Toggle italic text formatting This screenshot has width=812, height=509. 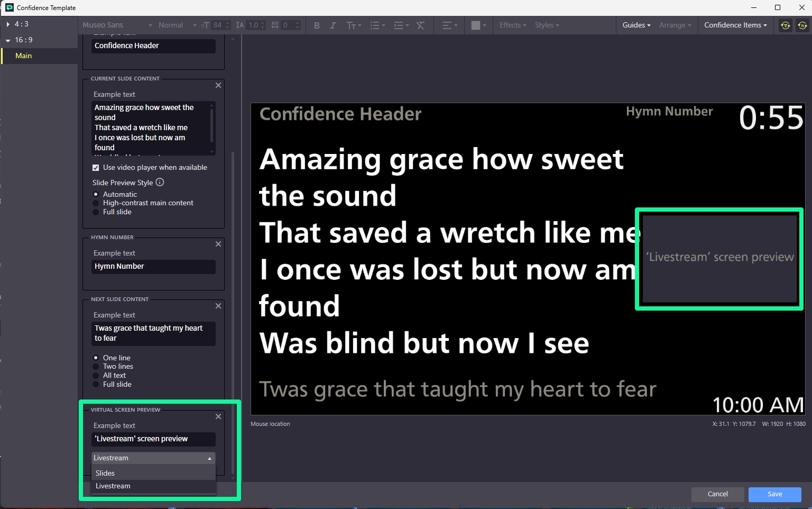[333, 25]
